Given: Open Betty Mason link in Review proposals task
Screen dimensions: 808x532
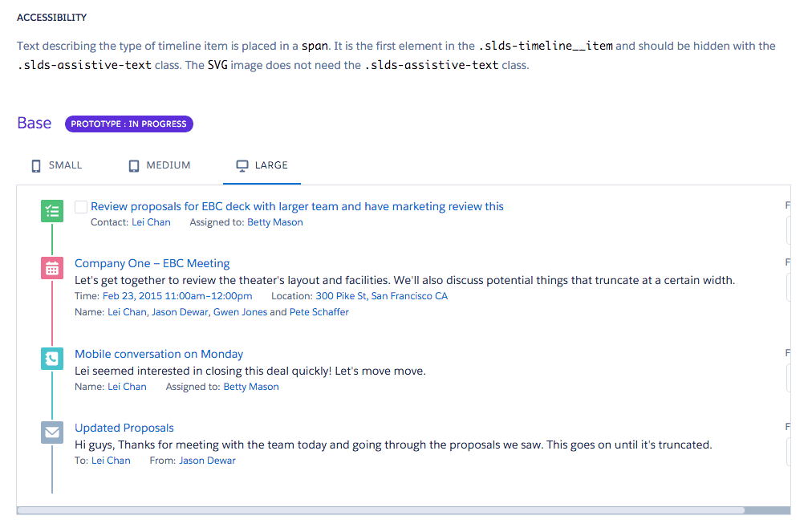Looking at the screenshot, I should click(x=275, y=222).
